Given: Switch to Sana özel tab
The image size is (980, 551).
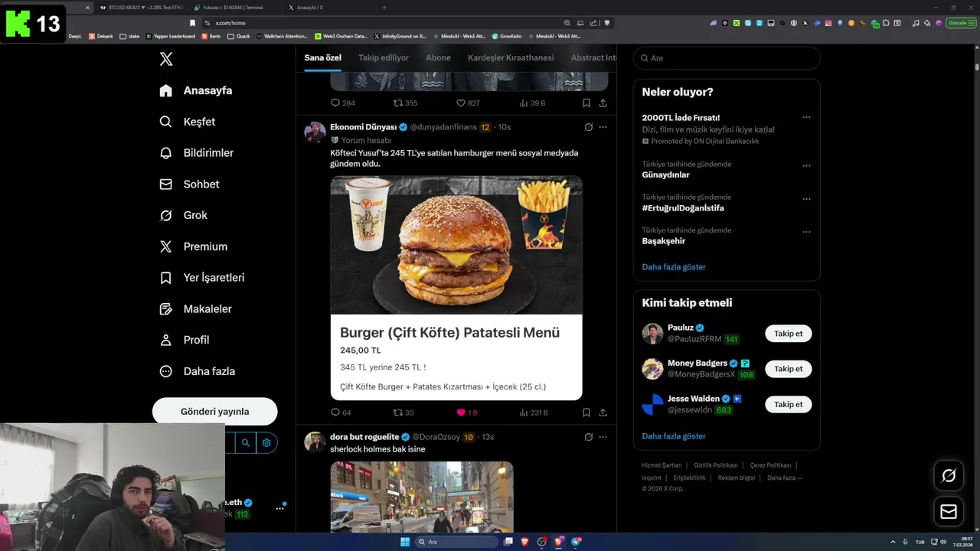Looking at the screenshot, I should (x=322, y=58).
